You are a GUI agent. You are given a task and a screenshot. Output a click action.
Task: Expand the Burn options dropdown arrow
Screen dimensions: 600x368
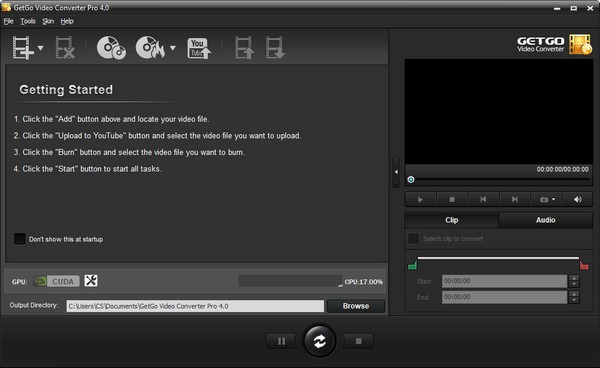point(173,48)
